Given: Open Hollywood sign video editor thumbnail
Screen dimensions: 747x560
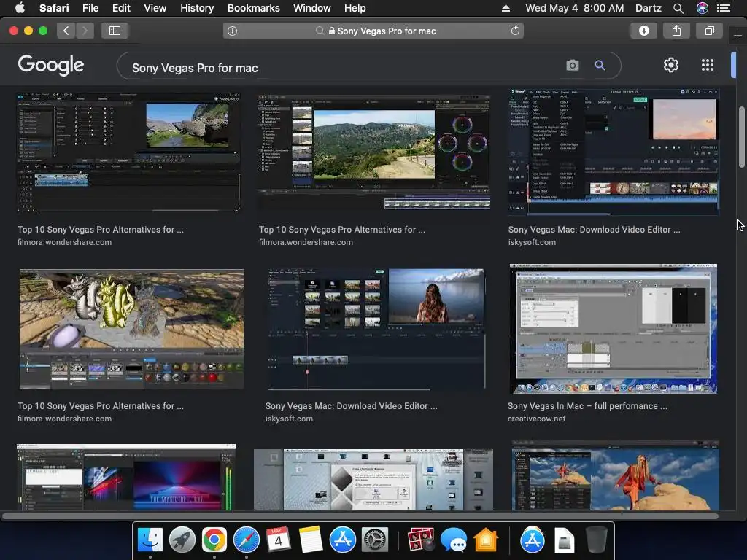Looking at the screenshot, I should click(373, 152).
